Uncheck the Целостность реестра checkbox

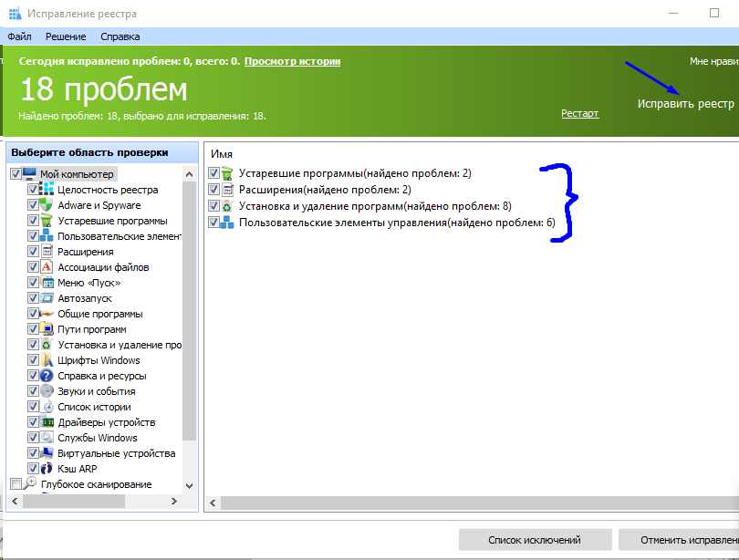pyautogui.click(x=33, y=190)
